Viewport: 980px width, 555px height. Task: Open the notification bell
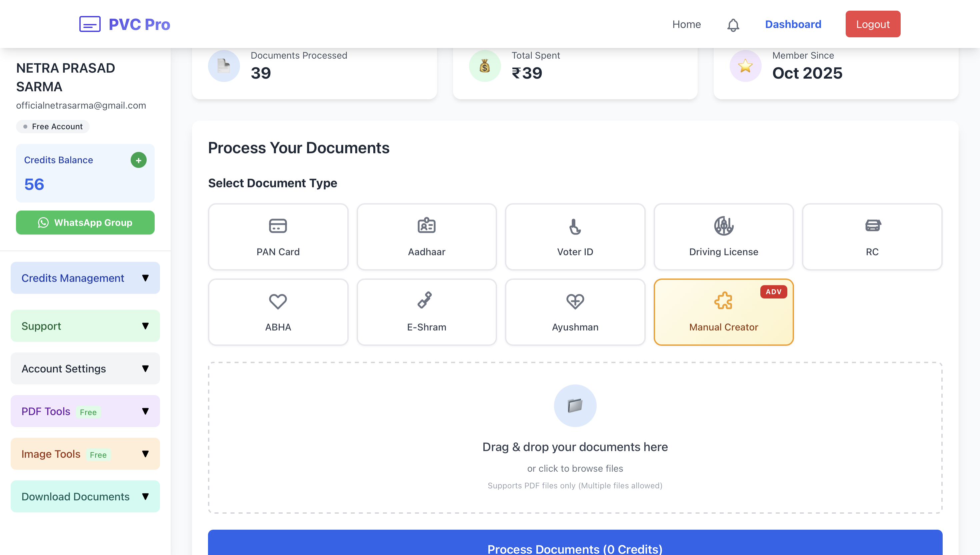[x=733, y=24]
